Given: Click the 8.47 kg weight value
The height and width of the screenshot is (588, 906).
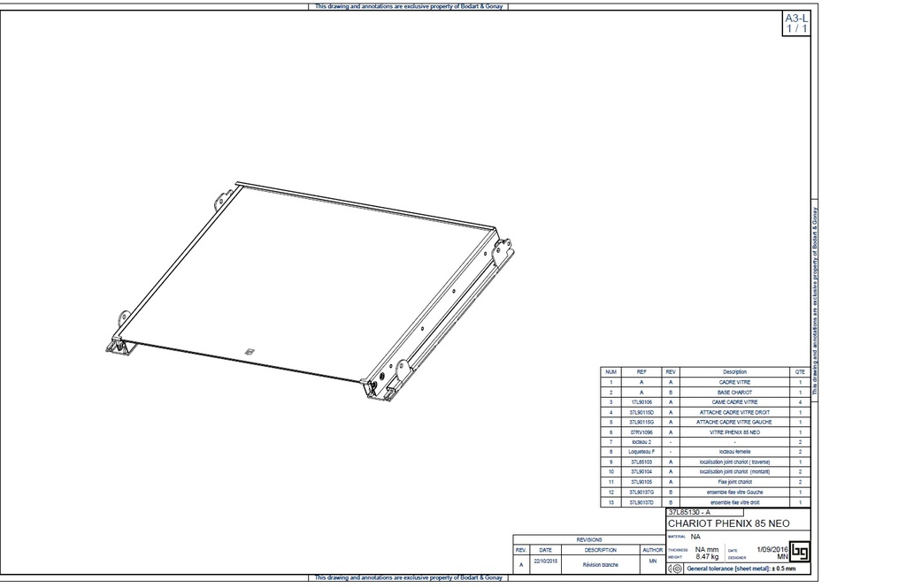Looking at the screenshot, I should 707,556.
